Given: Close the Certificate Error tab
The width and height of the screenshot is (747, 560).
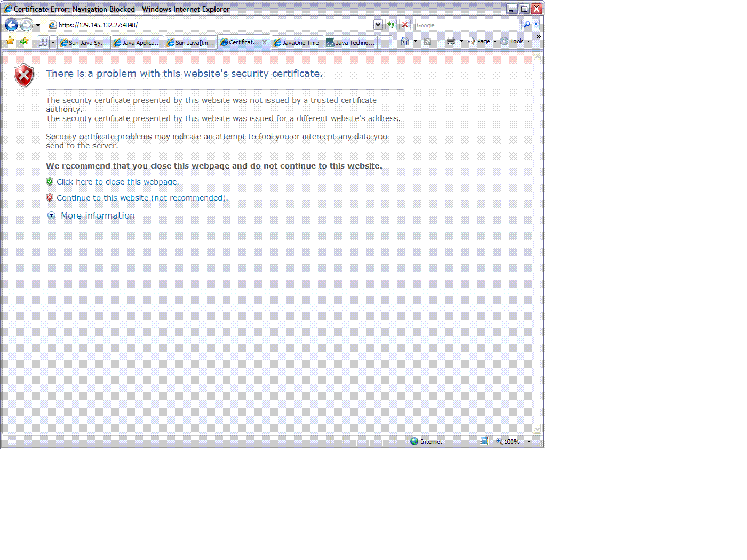Looking at the screenshot, I should click(264, 42).
